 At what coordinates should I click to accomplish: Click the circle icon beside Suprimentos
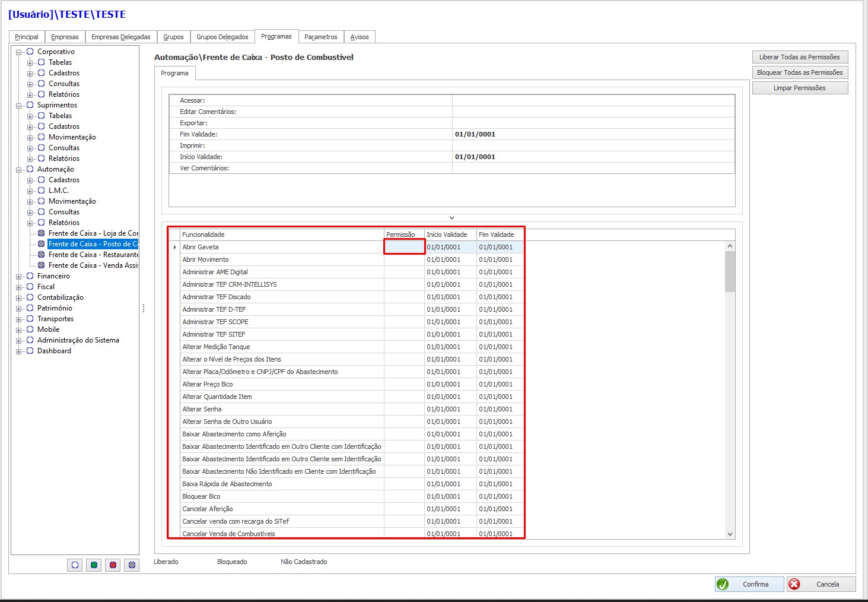tap(30, 105)
